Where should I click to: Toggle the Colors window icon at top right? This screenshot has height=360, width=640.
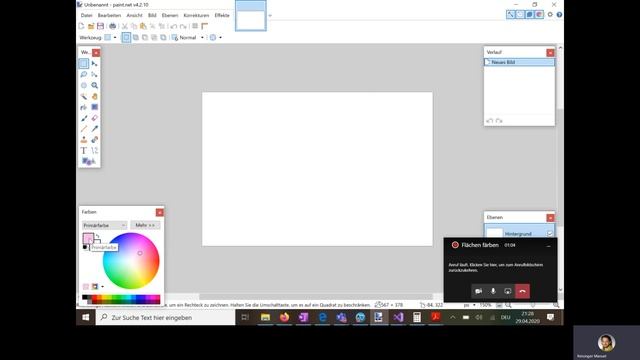[539, 14]
